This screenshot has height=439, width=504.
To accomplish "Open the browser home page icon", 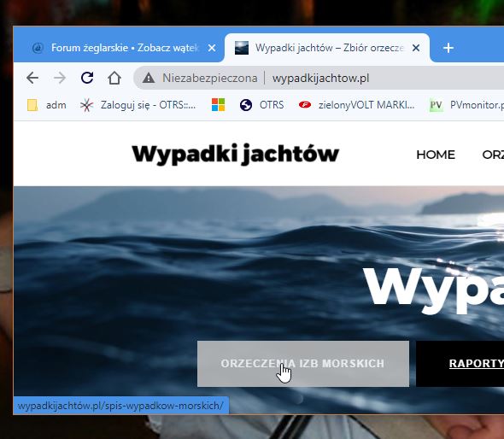I will coord(114,78).
